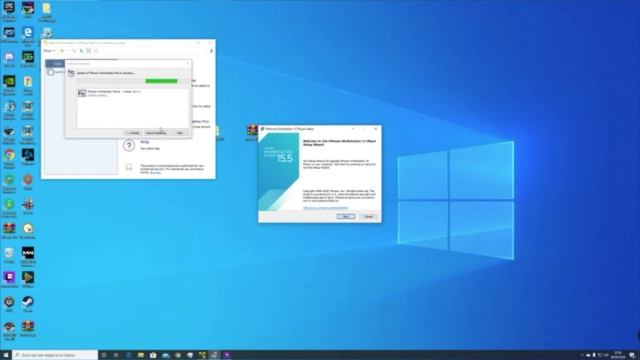The image size is (640, 360).
Task: Select the VMware Workstation Player update entry
Action: [x=133, y=93]
